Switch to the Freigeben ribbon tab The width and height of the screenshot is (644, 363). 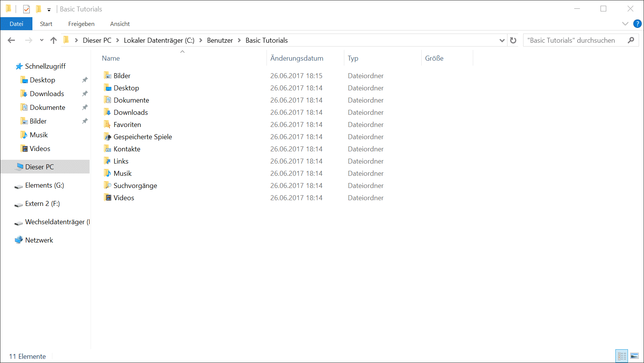point(81,24)
